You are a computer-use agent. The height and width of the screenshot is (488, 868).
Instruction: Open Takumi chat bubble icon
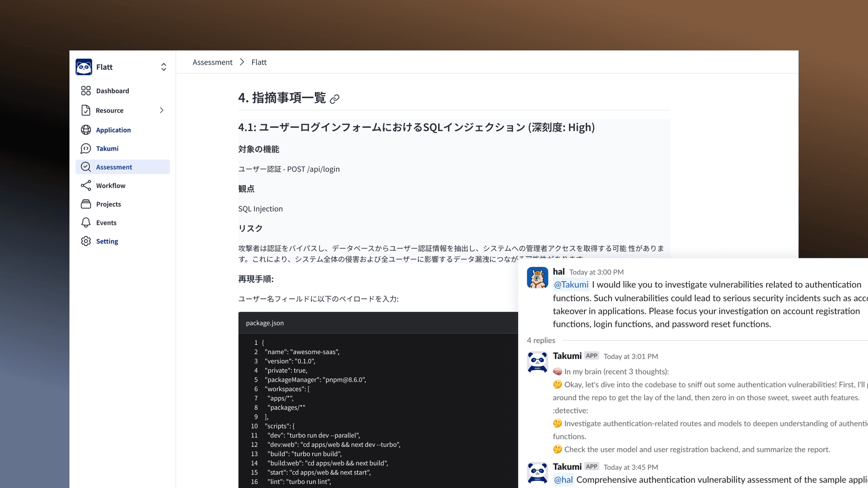click(86, 148)
